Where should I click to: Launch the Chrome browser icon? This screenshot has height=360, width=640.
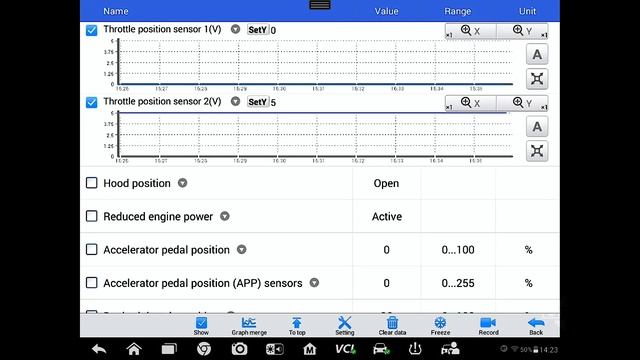(x=204, y=349)
